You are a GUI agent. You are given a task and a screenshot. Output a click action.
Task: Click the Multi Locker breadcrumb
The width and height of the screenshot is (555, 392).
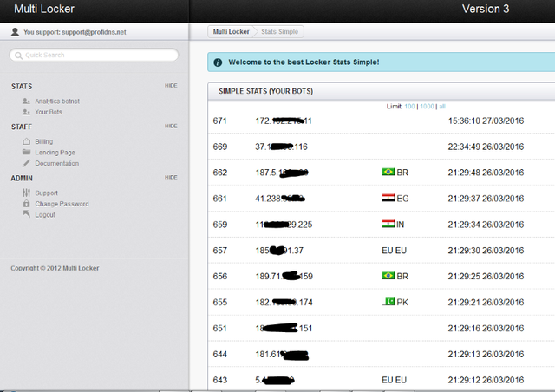coord(231,32)
